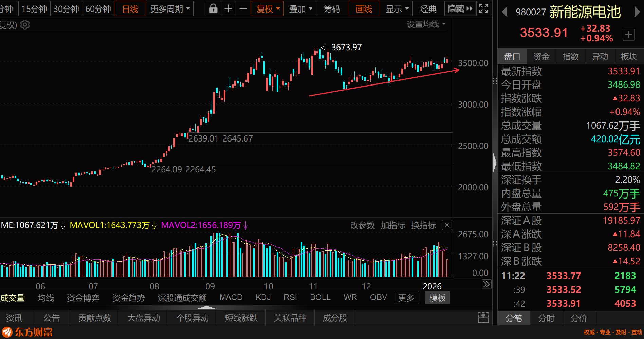Viewport: 644px width, 339px height.
Task: Switch to 分笔 tick view
Action: (x=514, y=318)
